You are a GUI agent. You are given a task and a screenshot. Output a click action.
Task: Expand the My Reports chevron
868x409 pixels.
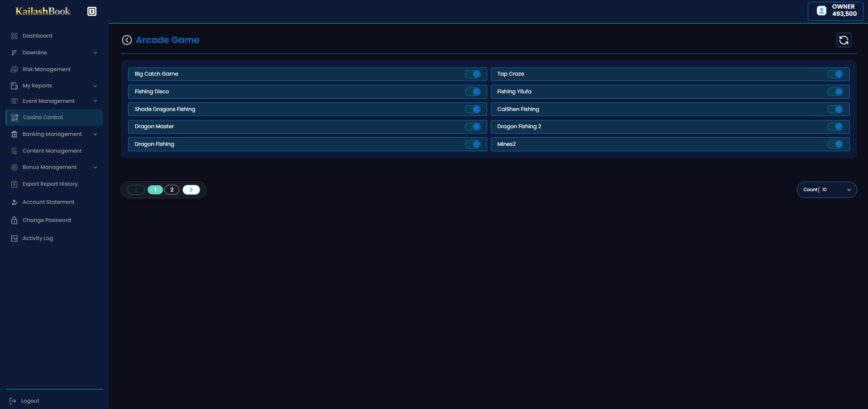pos(95,86)
